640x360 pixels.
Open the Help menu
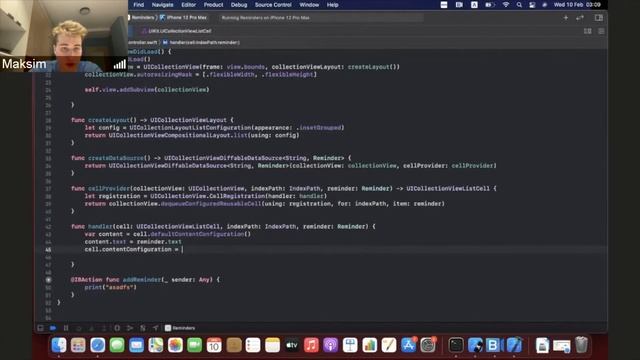[x=332, y=5]
